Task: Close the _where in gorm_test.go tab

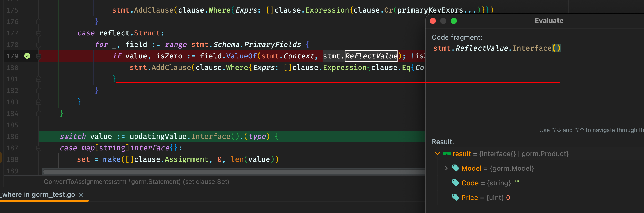Action: point(81,195)
